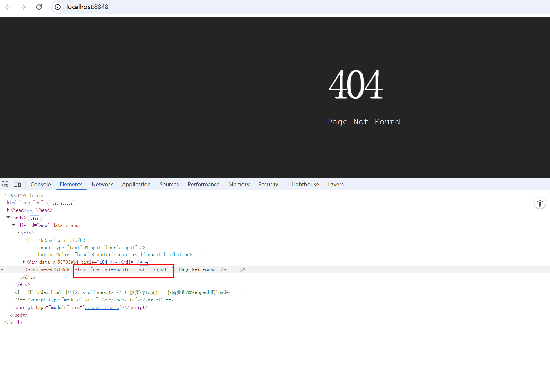Select the commented input handleInput line
The image size is (550, 392).
[x=90, y=248]
